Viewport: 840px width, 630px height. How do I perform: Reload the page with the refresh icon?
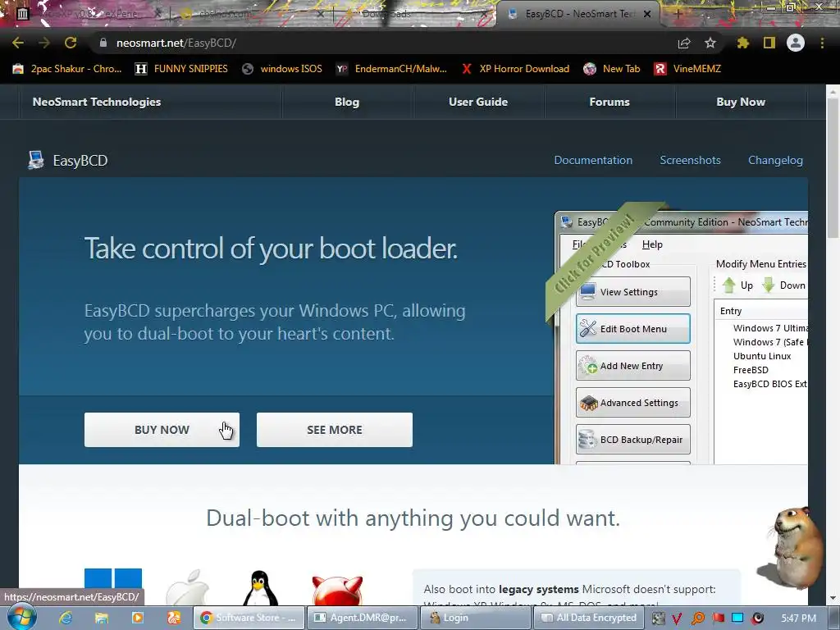coord(71,43)
